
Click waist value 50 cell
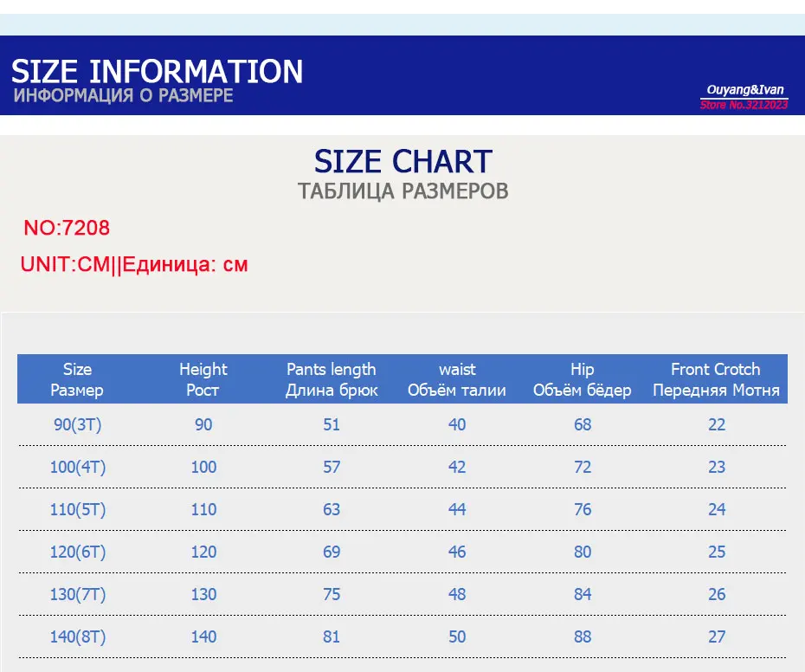457,637
